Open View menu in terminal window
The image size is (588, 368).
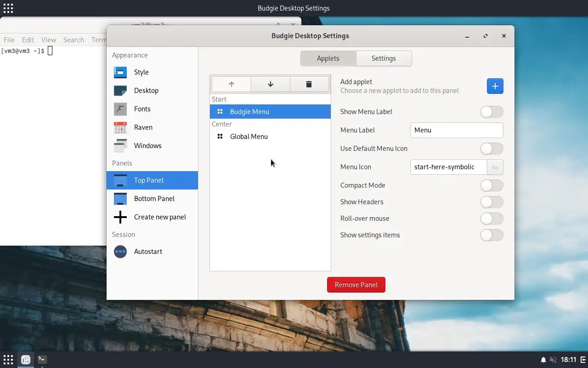point(48,40)
